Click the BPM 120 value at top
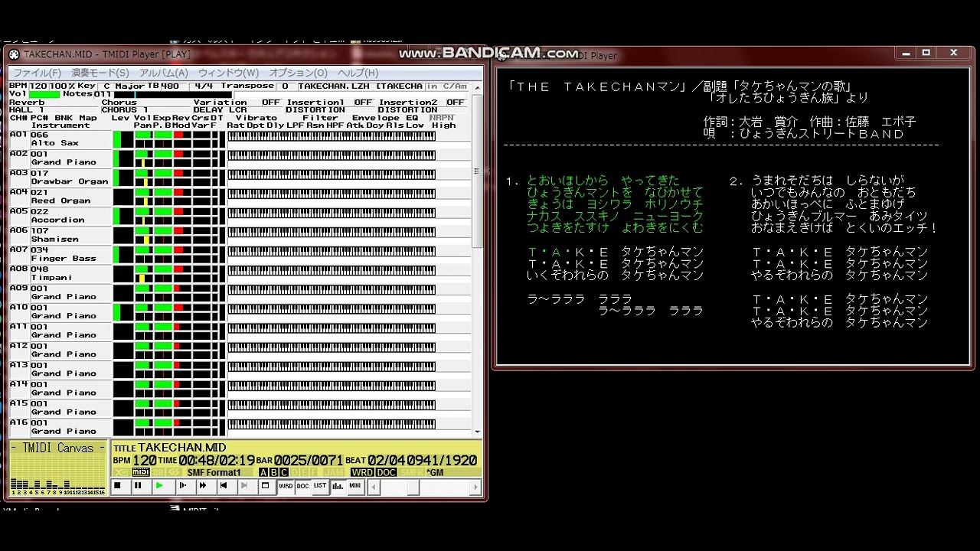This screenshot has height=551, width=980. (x=38, y=86)
